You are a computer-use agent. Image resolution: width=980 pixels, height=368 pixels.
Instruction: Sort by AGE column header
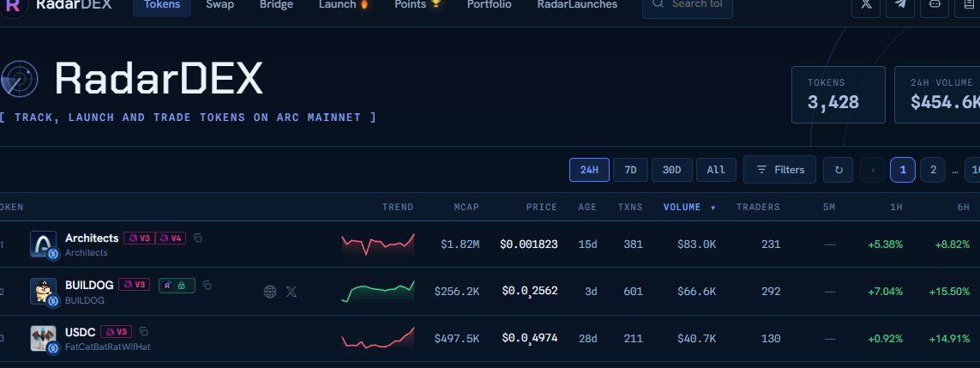pos(587,208)
